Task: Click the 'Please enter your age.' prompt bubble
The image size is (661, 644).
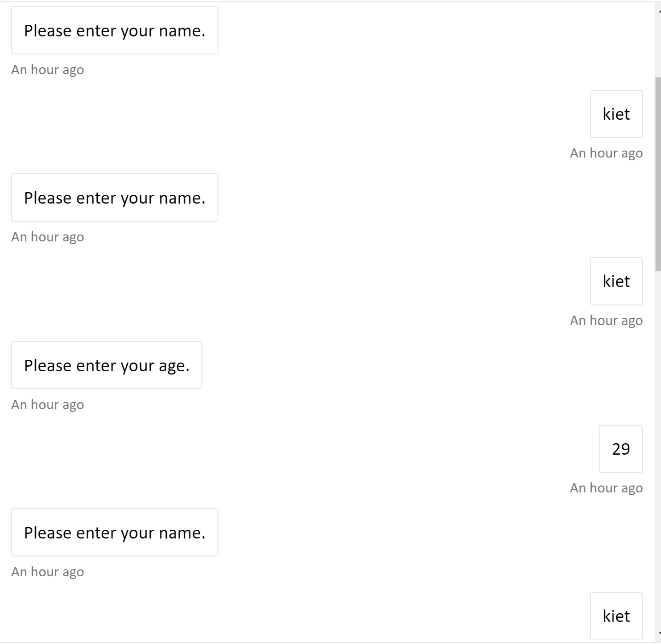Action: tap(106, 365)
